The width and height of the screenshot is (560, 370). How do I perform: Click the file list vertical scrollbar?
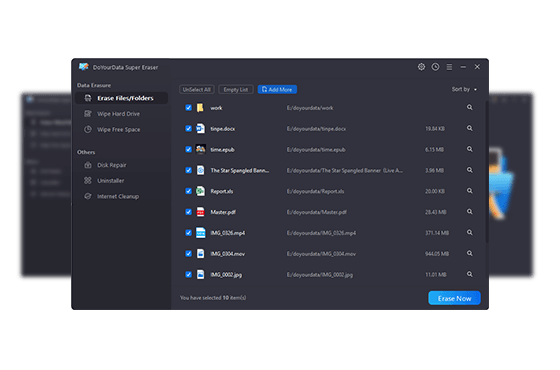(x=486, y=172)
